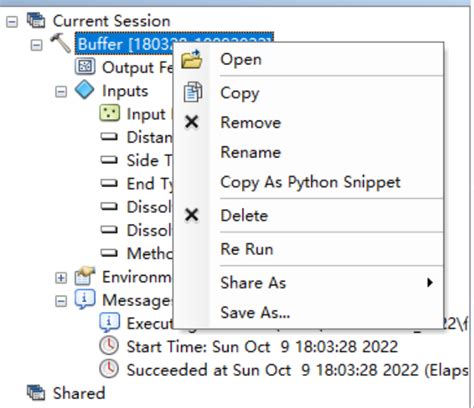Viewport: 474px width, 408px height.
Task: Open the Share As submenu arrow
Action: point(430,282)
